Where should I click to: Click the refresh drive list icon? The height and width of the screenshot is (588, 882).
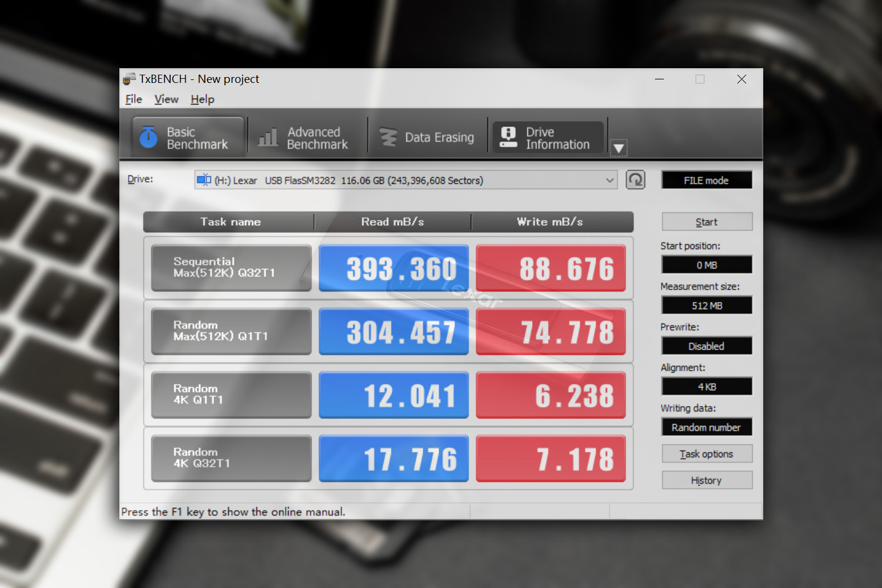[636, 180]
